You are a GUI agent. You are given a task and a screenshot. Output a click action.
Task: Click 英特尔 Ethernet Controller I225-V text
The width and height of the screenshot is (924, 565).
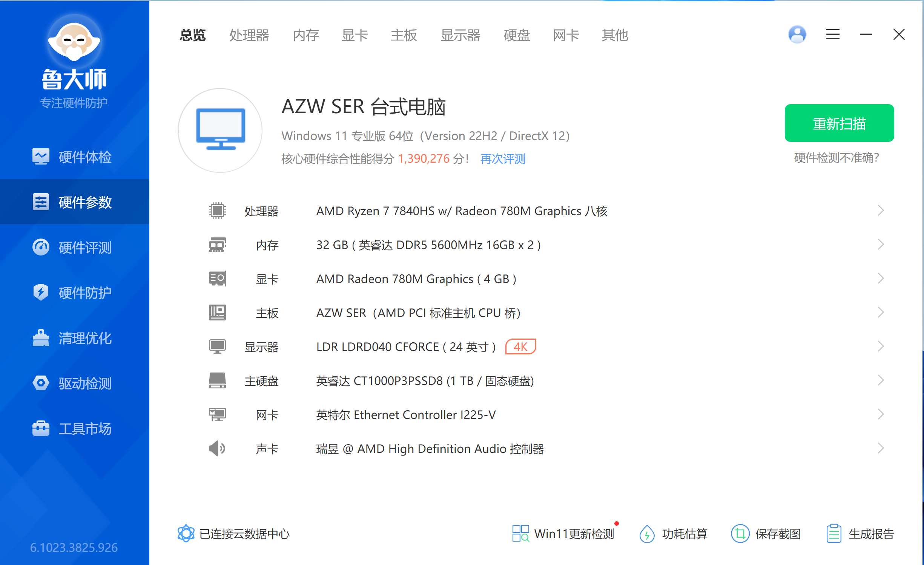[x=406, y=414]
